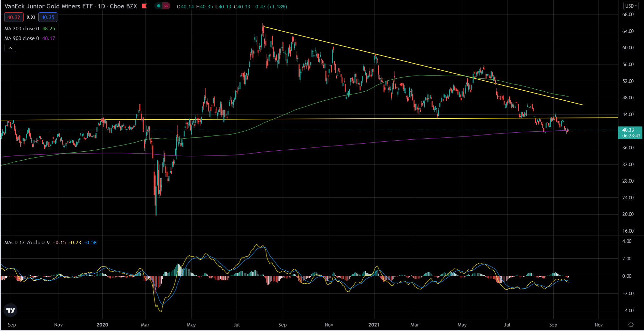Click the green market-open status dot

click(x=158, y=6)
